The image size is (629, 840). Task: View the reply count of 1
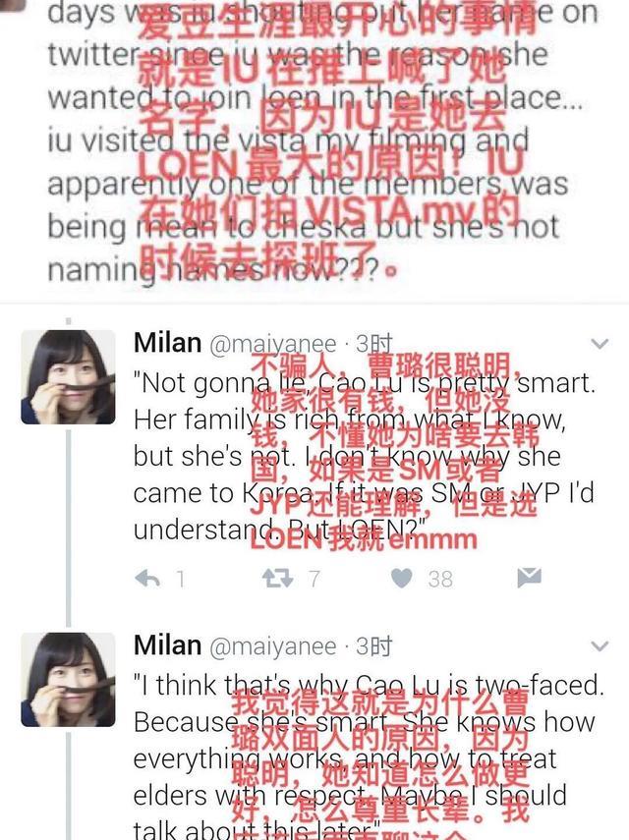point(181,579)
